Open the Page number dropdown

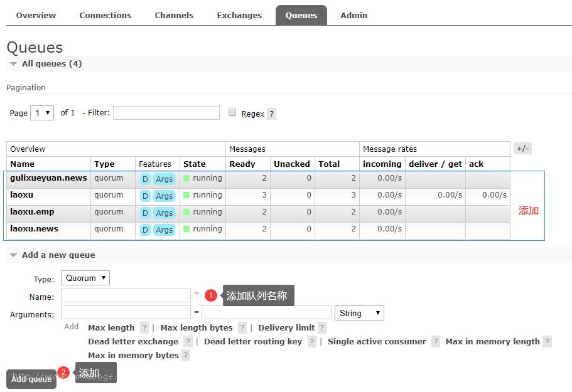42,113
